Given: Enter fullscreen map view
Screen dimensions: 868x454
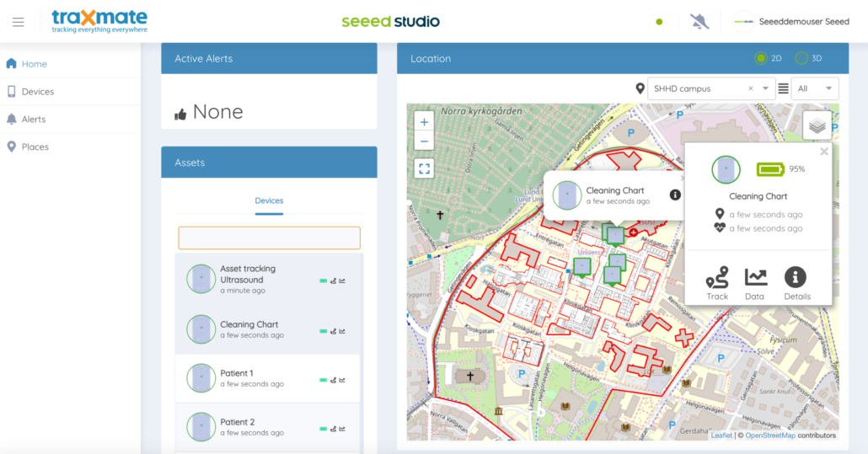Looking at the screenshot, I should pyautogui.click(x=424, y=168).
